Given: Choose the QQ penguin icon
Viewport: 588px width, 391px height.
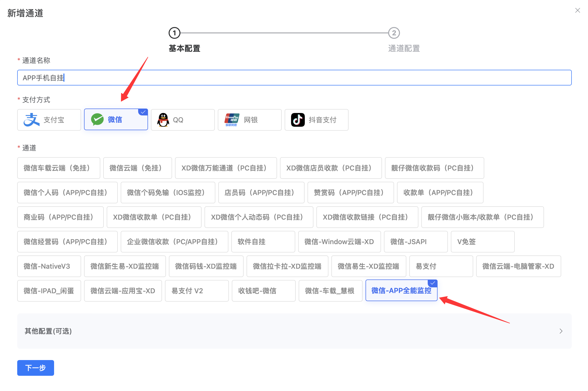Looking at the screenshot, I should click(163, 120).
